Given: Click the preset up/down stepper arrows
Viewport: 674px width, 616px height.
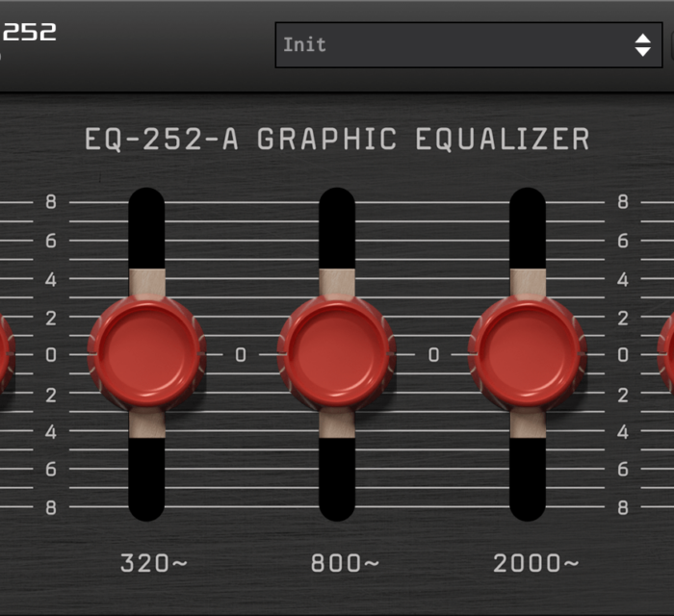Looking at the screenshot, I should pyautogui.click(x=642, y=45).
